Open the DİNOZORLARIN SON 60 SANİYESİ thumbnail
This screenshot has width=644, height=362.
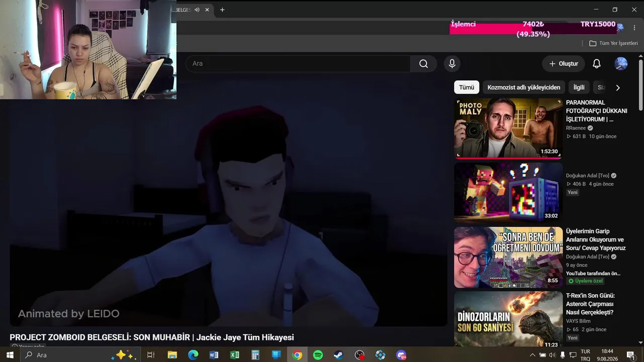click(x=508, y=320)
